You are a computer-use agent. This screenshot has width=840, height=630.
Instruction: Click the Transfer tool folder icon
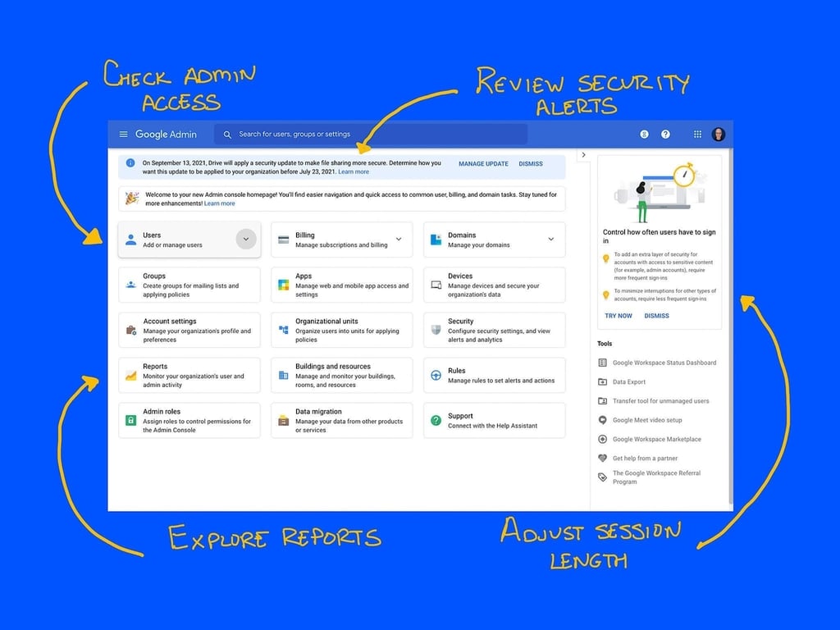[602, 400]
